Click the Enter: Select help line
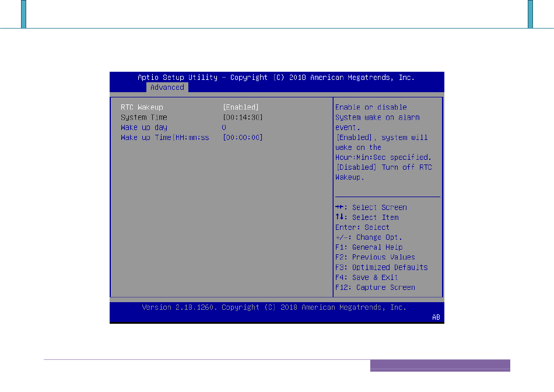The width and height of the screenshot is (554, 392). click(362, 228)
